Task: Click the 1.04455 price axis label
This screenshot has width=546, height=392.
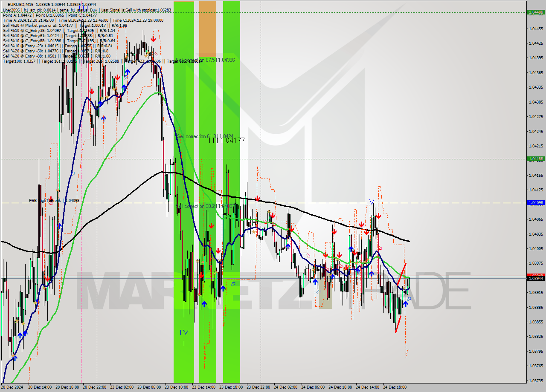Action: [536, 29]
